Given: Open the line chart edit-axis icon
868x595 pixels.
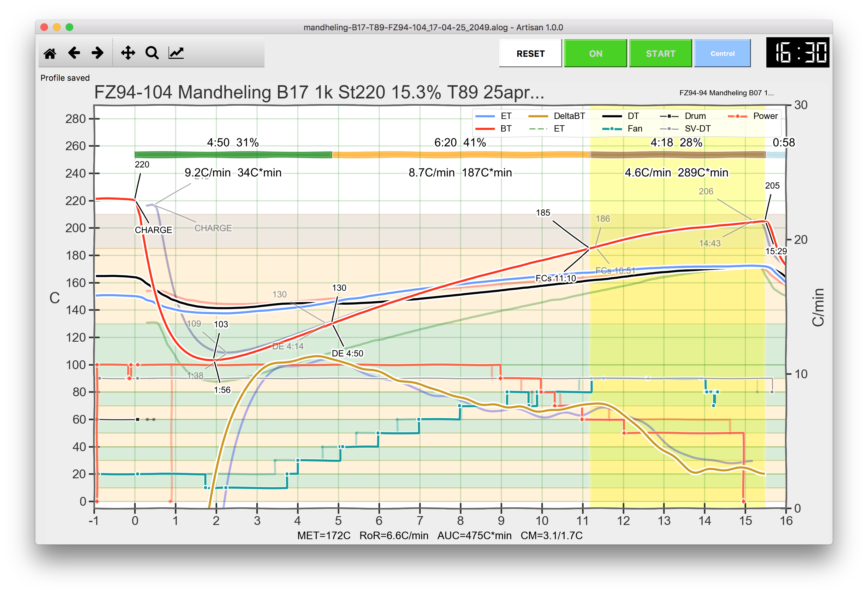Looking at the screenshot, I should coord(176,53).
